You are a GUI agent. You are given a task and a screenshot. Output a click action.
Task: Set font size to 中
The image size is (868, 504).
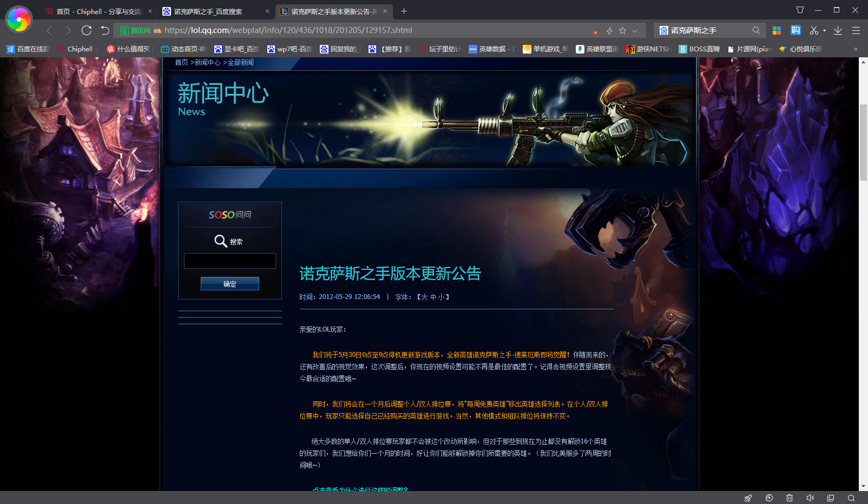click(x=433, y=297)
